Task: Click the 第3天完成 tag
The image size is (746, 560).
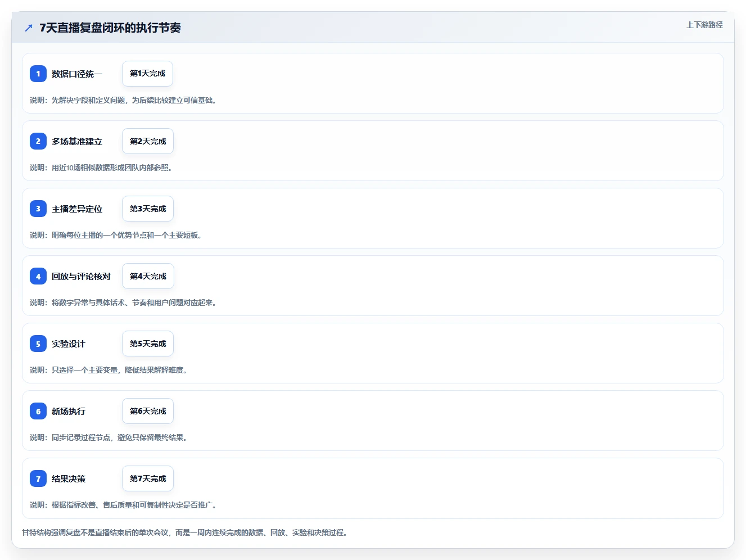Action: (x=148, y=209)
